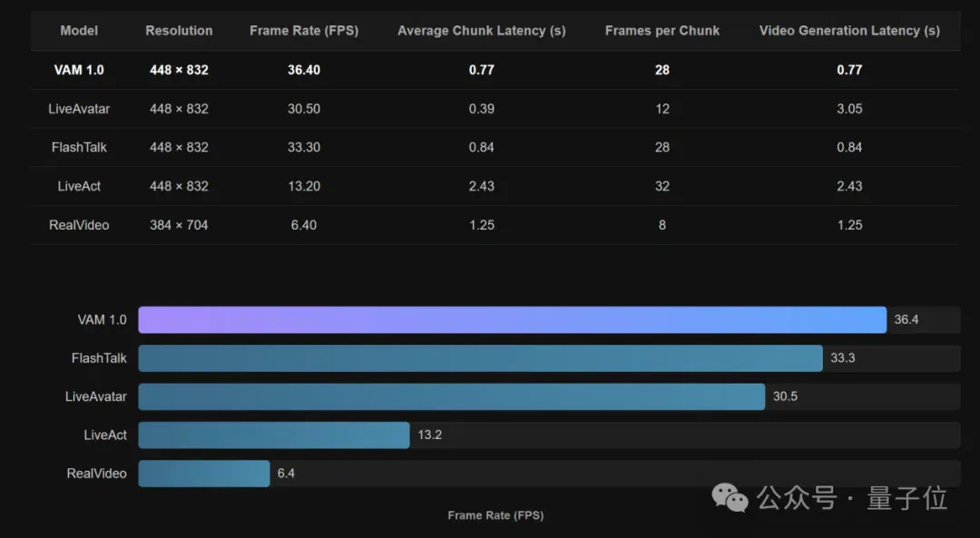Click the WeChat logo icon in watermark
980x538 pixels.
pyautogui.click(x=730, y=498)
